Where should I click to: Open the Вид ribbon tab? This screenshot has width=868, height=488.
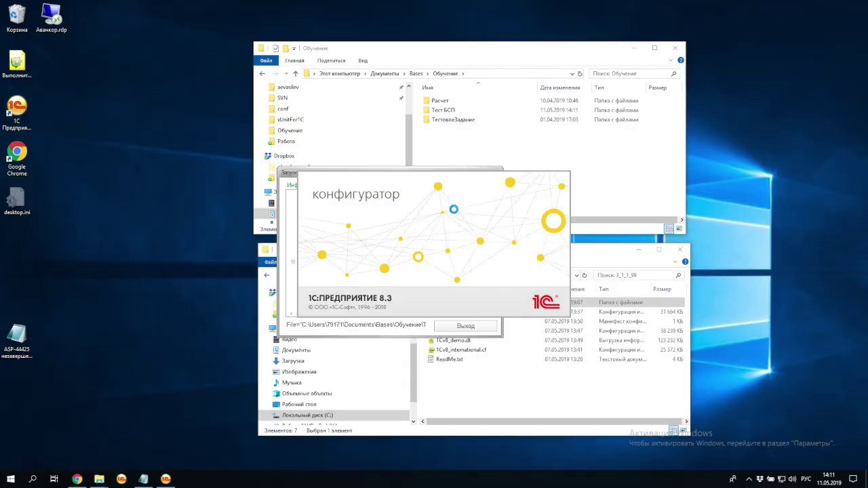click(x=363, y=60)
